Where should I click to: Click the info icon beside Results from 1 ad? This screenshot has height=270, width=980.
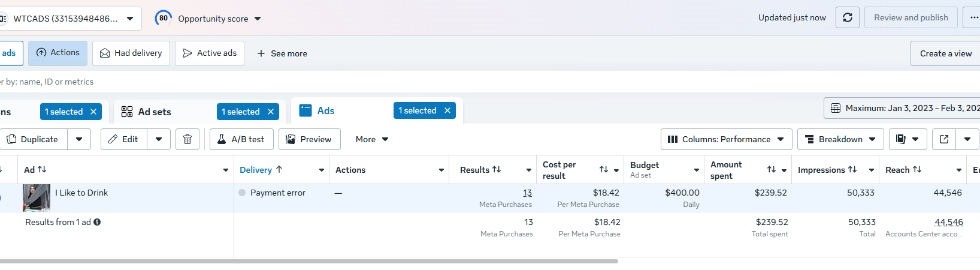[x=97, y=222]
